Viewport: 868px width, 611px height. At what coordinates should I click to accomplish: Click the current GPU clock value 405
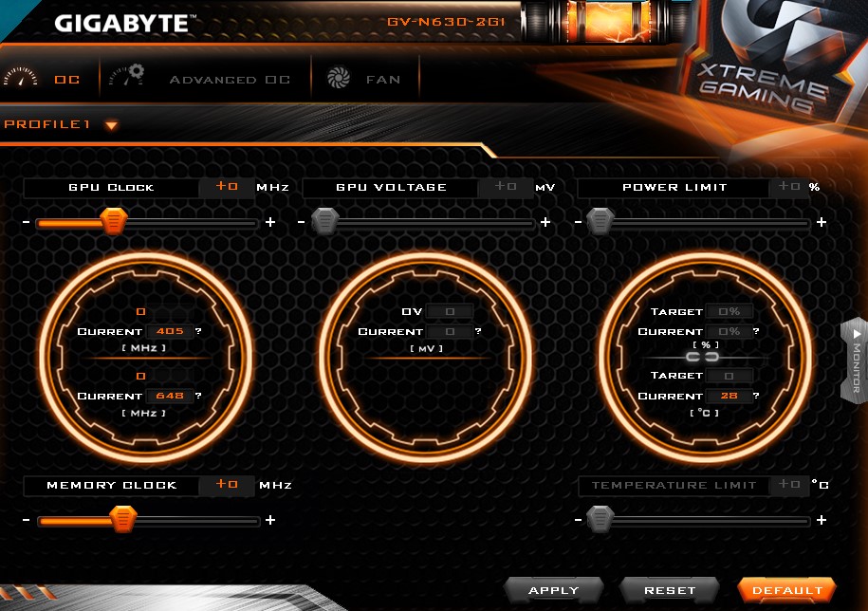[x=170, y=331]
